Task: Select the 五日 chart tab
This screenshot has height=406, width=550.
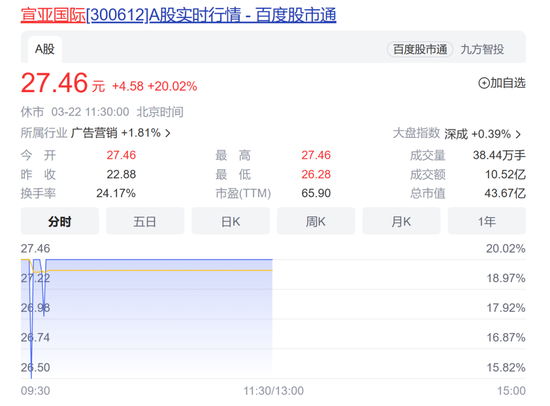Action: [145, 221]
